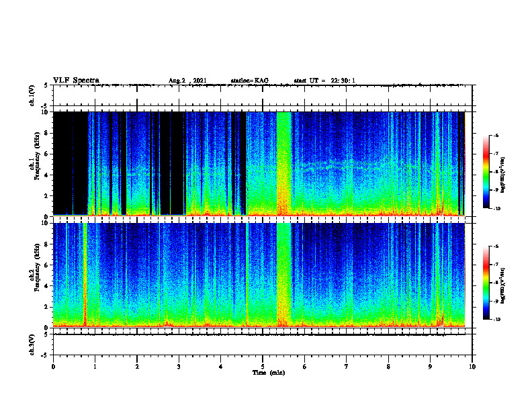Click the green broadband burst in ch.2 spectrogram
532x411 pixels.
pos(284,275)
